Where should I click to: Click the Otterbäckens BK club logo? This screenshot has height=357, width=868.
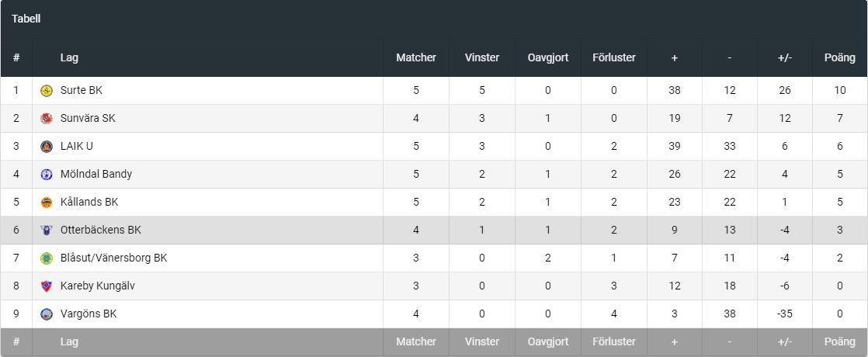pos(47,230)
